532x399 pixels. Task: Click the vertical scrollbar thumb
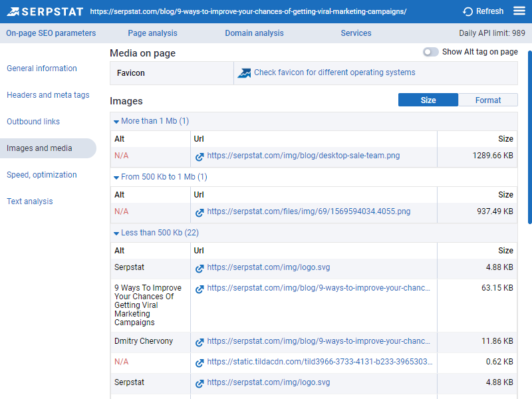[529, 138]
